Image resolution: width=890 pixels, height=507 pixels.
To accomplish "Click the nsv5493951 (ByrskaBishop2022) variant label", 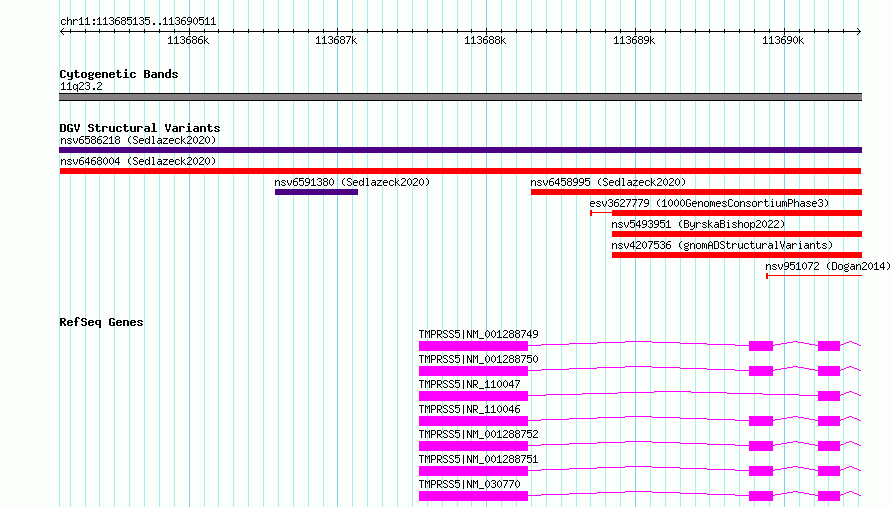I will pyautogui.click(x=698, y=224).
